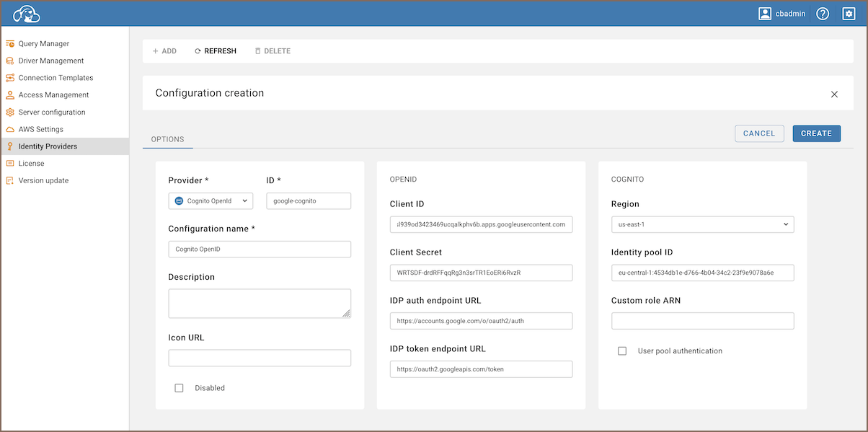This screenshot has width=868, height=432.
Task: Open the help question mark icon
Action: (x=823, y=14)
